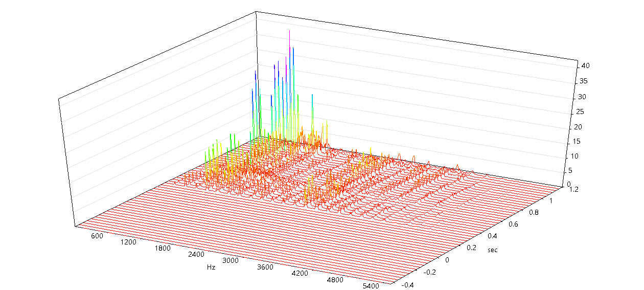The width and height of the screenshot is (644, 290).
Task: Click the -0.4 tick on sec axis
Action: [409, 285]
